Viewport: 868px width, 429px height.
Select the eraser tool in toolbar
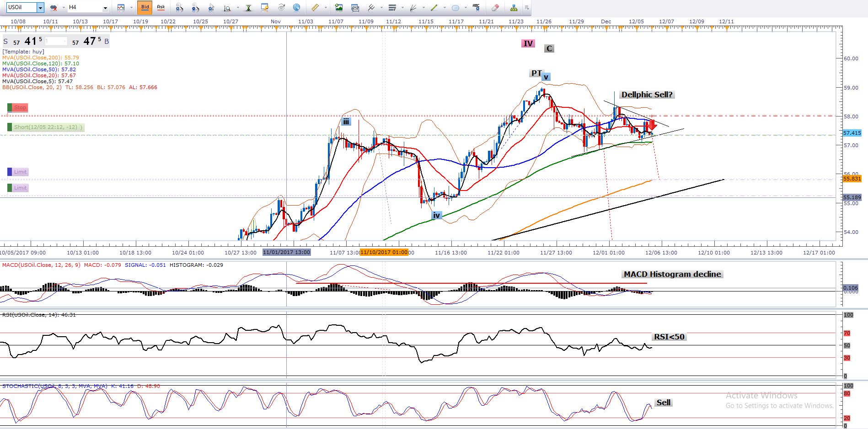[495, 7]
